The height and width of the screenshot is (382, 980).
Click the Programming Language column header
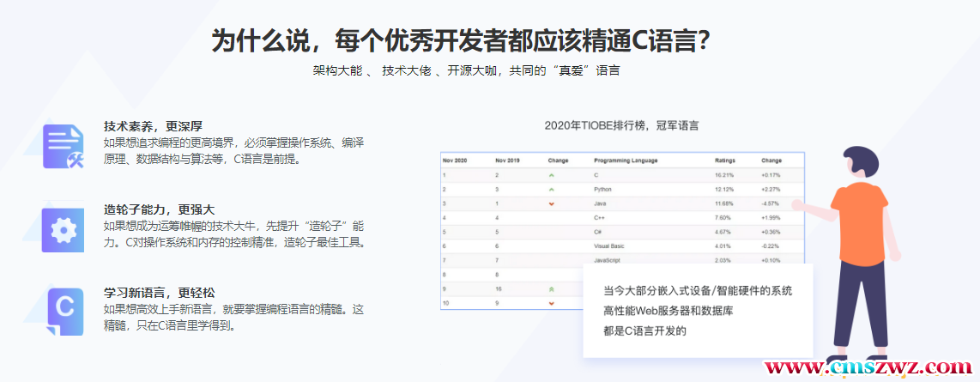tap(624, 161)
